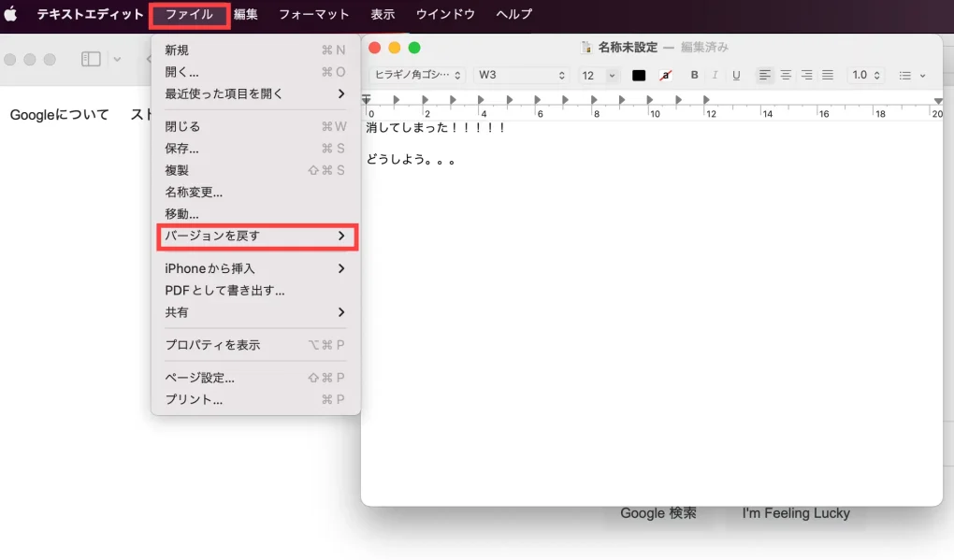Viewport: 954px width, 560px height.
Task: Click the text highlight color icon
Action: 665,76
